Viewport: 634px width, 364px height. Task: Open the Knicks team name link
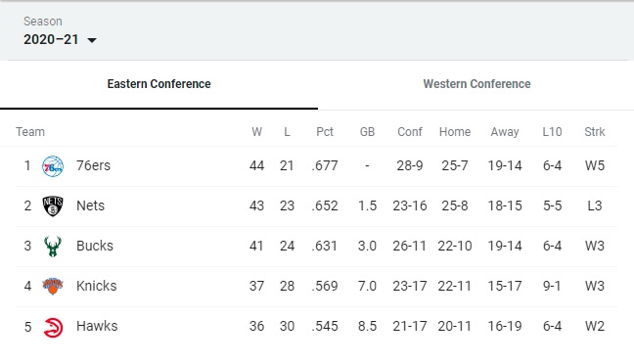[97, 286]
